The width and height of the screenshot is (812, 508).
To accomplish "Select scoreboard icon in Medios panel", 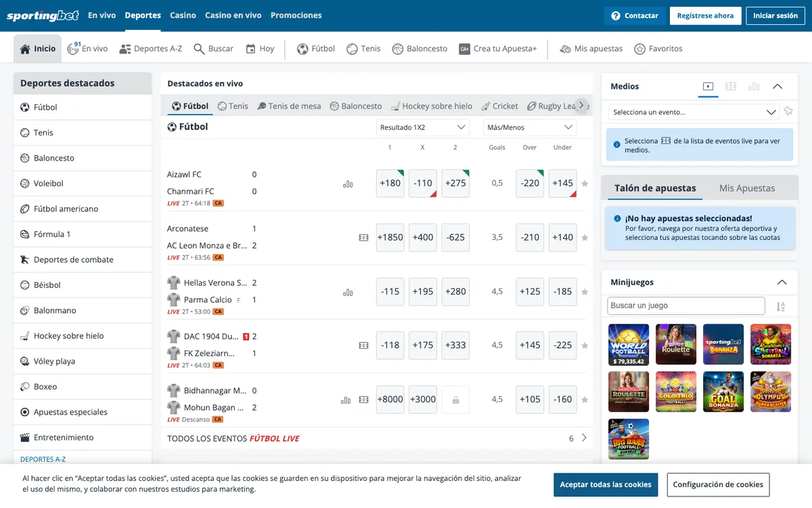I will [x=731, y=87].
